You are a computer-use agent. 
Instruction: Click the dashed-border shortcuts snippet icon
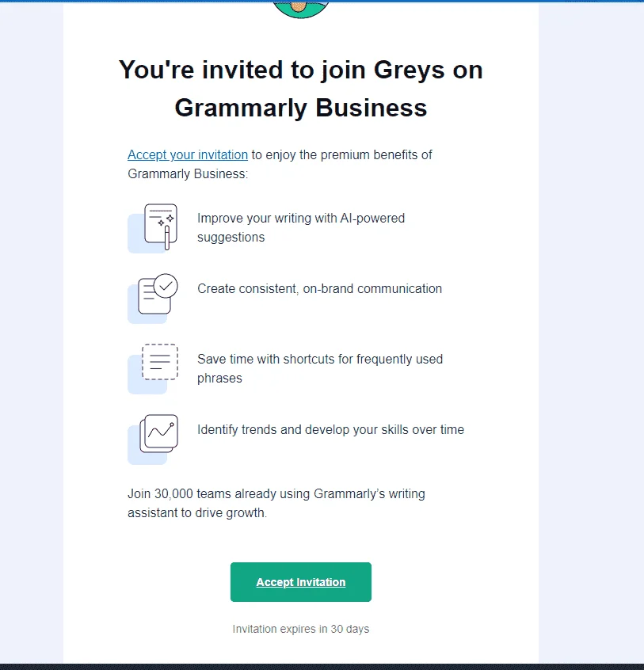(x=153, y=369)
